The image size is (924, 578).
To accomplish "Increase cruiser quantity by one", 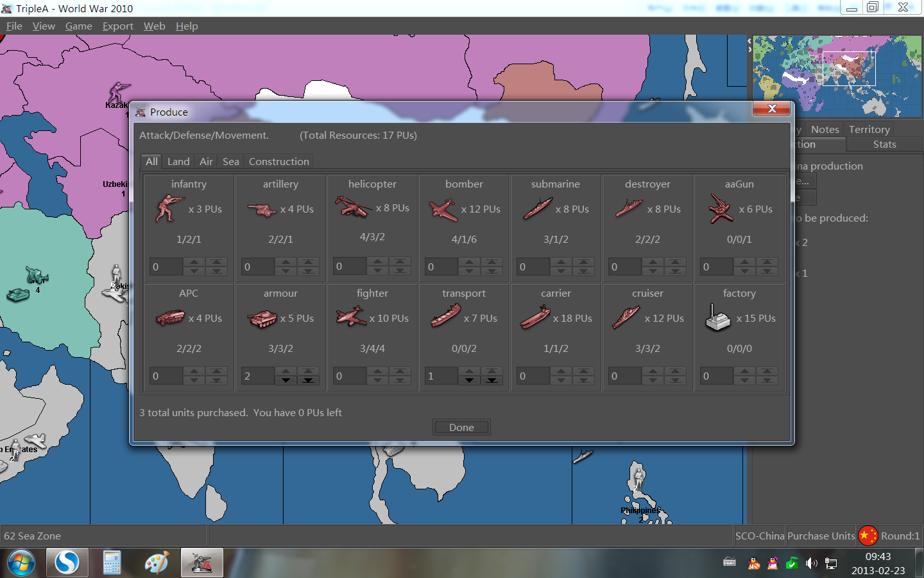I will (x=653, y=371).
